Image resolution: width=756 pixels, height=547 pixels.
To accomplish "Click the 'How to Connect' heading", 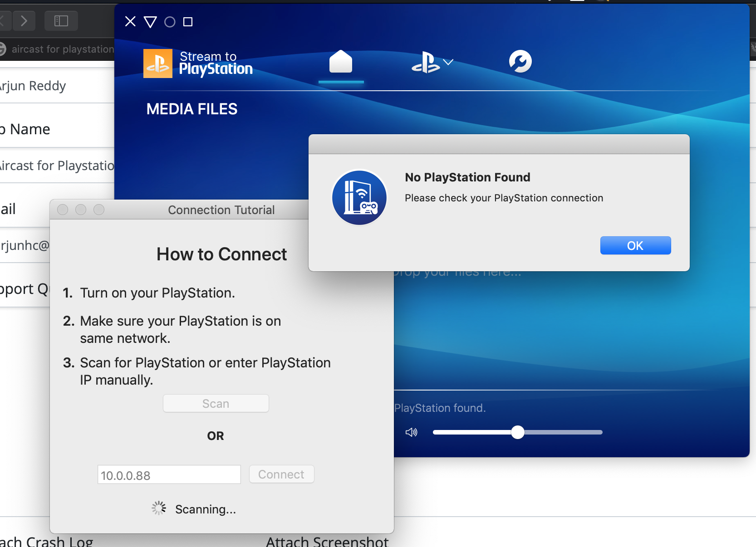I will (x=221, y=254).
